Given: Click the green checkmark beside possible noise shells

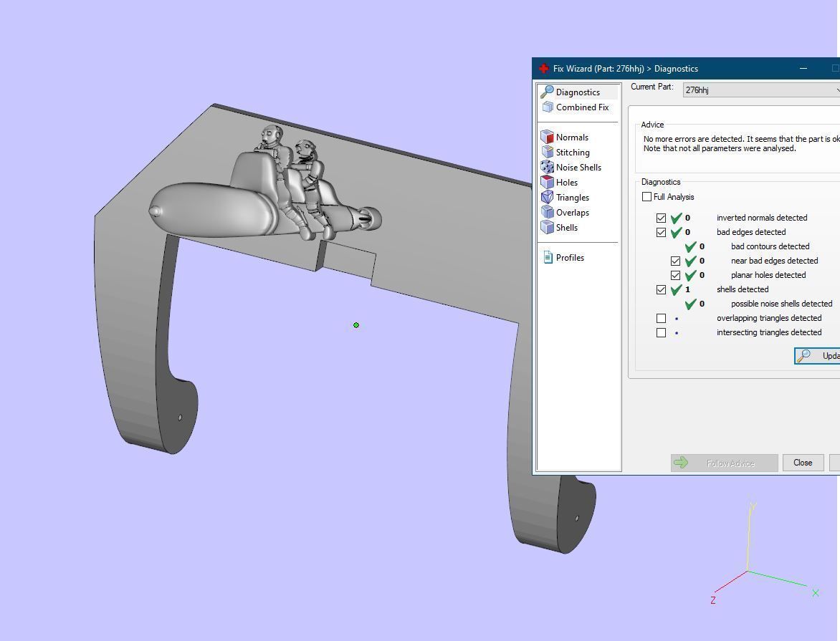Looking at the screenshot, I should tap(690, 304).
